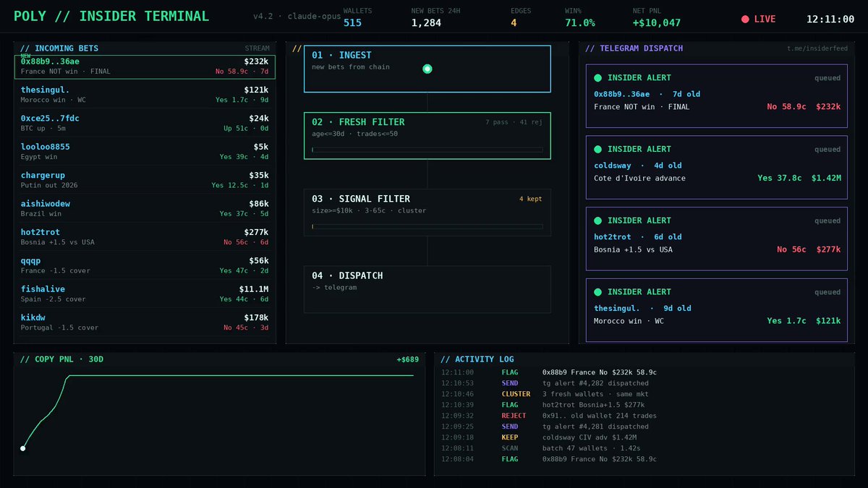Click the green dot on the coldsway insider alert
This screenshot has width=868, height=488.
pyautogui.click(x=597, y=149)
